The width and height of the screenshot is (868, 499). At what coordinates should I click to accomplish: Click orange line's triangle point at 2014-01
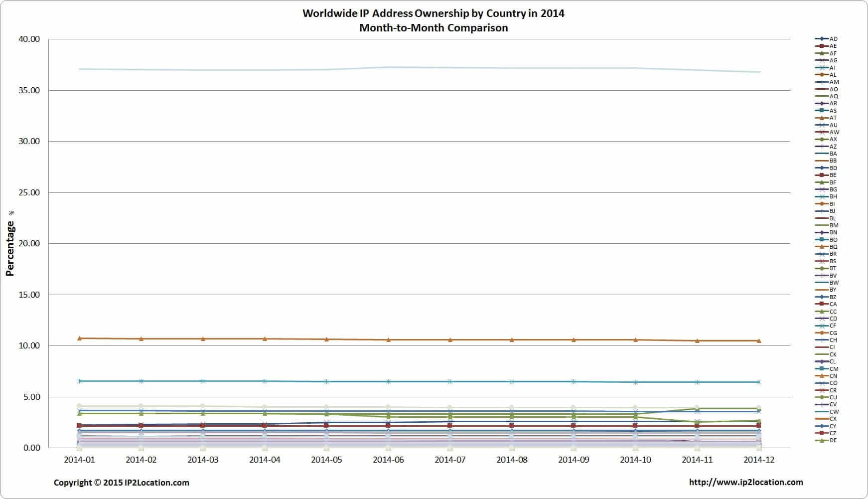(x=79, y=338)
